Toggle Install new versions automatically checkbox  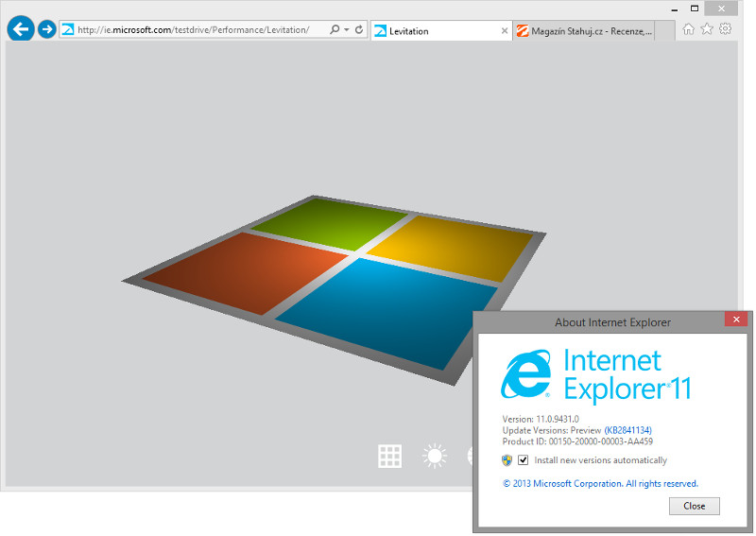524,459
